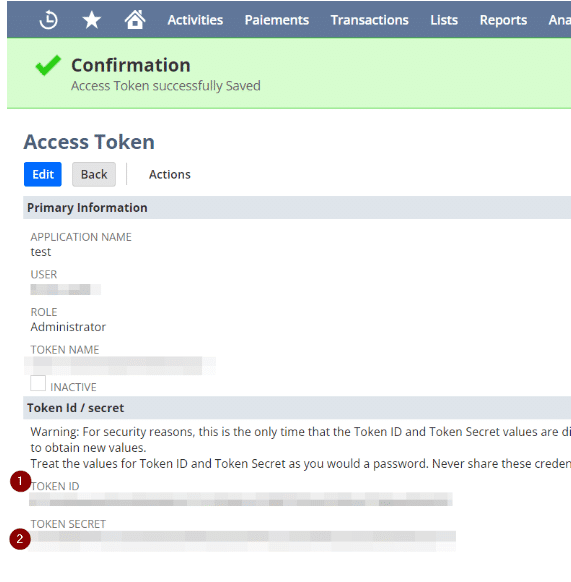
Task: Select the blurred Token Secret value
Action: tap(242, 541)
